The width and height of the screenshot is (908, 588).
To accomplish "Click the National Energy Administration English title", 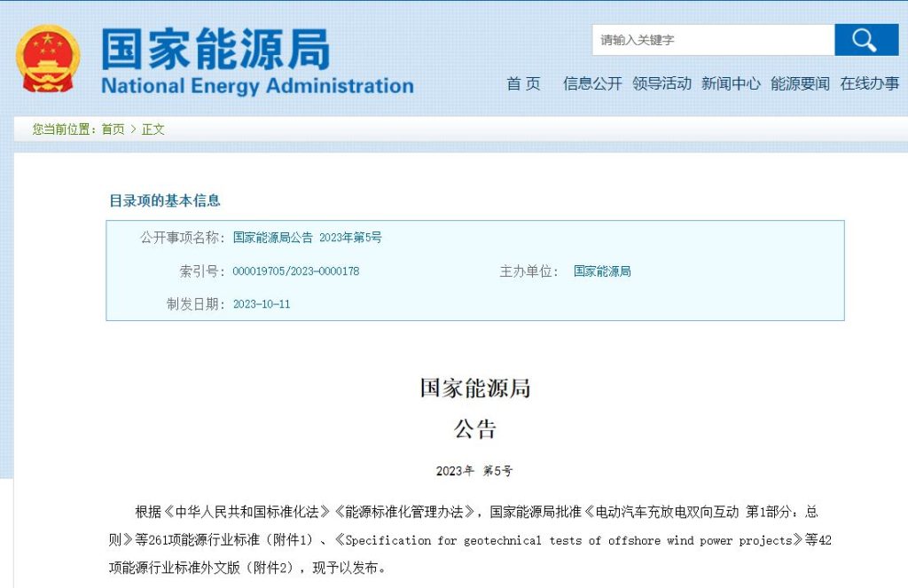I will tap(257, 86).
